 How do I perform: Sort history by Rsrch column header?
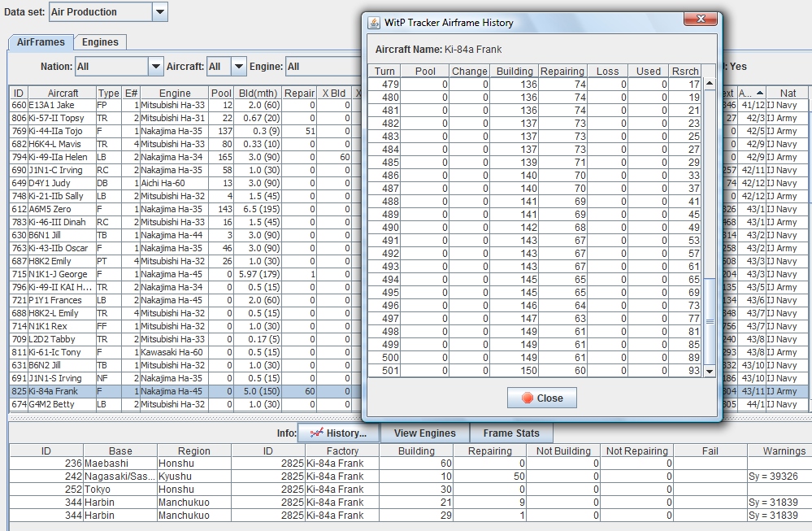(x=685, y=71)
